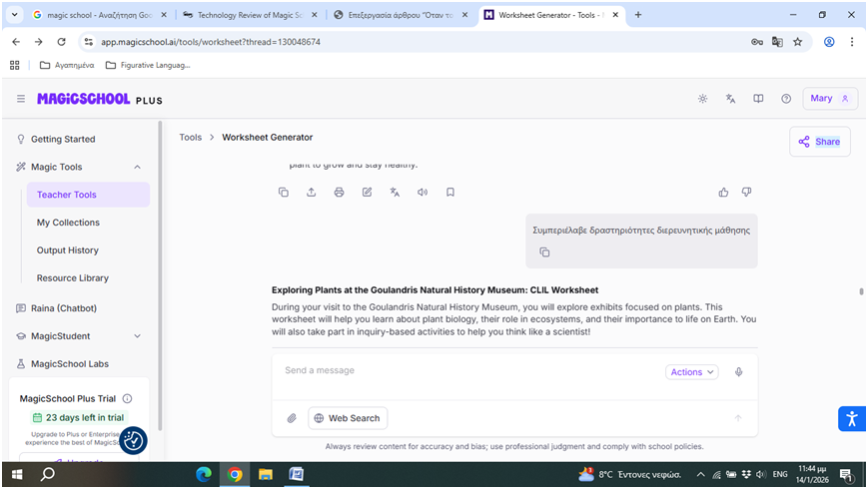Click the Web Search button
This screenshot has width=868, height=489.
click(347, 418)
